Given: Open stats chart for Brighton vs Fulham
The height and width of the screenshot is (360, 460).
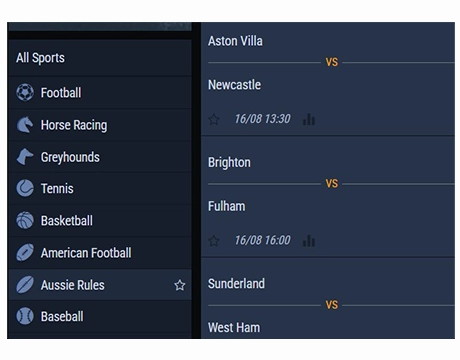Looking at the screenshot, I should point(309,241).
